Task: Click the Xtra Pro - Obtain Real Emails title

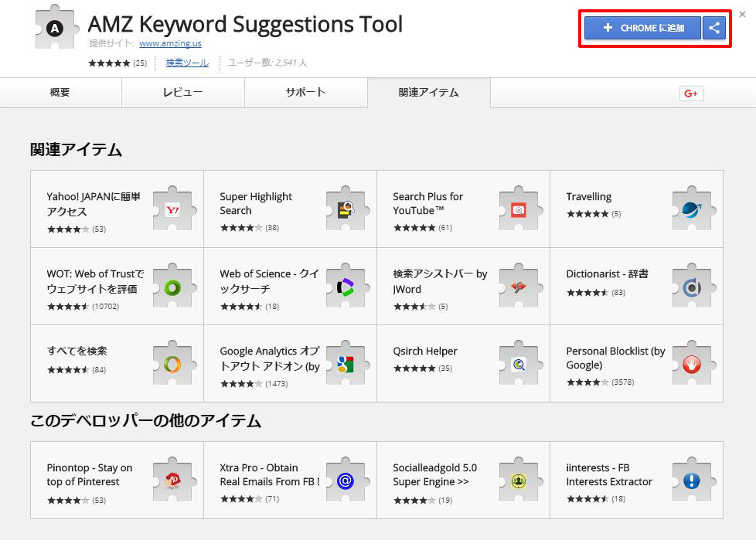Action: pyautogui.click(x=270, y=474)
